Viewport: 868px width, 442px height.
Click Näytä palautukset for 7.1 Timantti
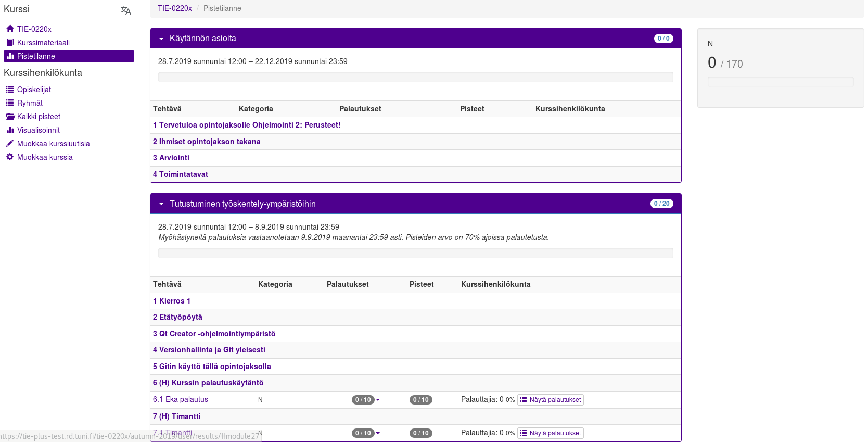pyautogui.click(x=551, y=433)
